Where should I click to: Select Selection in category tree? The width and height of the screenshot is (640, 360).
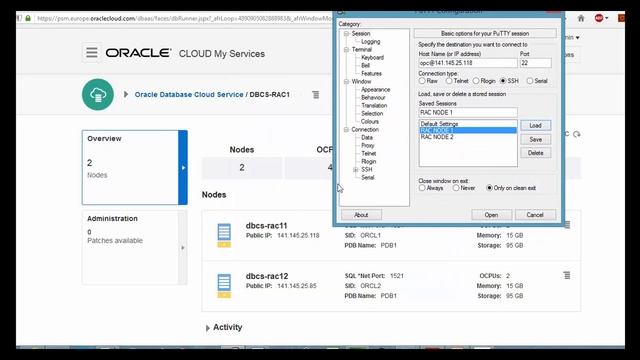click(x=372, y=113)
